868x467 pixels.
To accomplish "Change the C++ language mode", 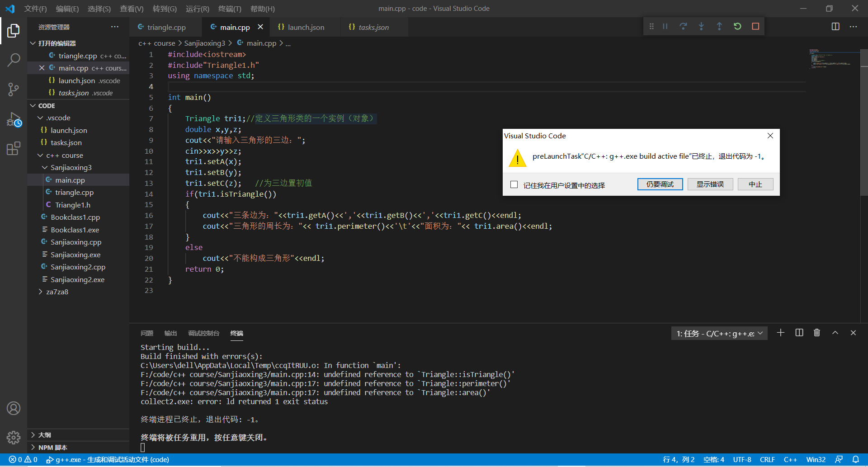I will point(790,459).
